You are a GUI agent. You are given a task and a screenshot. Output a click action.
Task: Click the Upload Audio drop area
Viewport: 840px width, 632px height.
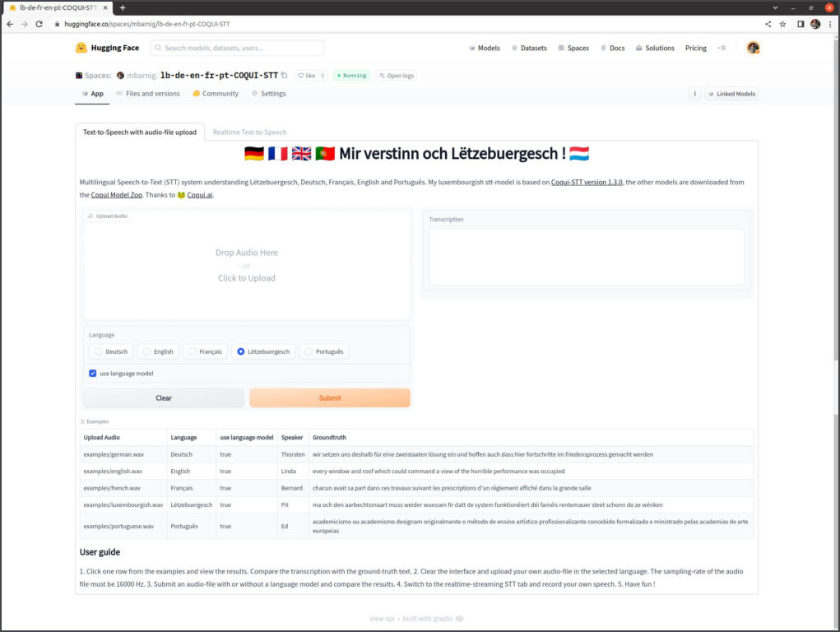(x=246, y=265)
